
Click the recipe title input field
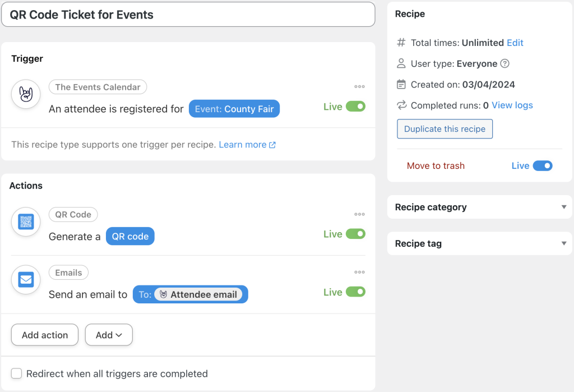tap(188, 15)
